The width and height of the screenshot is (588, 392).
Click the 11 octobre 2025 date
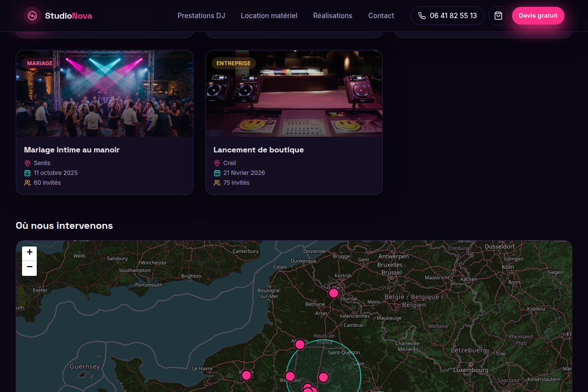click(x=56, y=173)
